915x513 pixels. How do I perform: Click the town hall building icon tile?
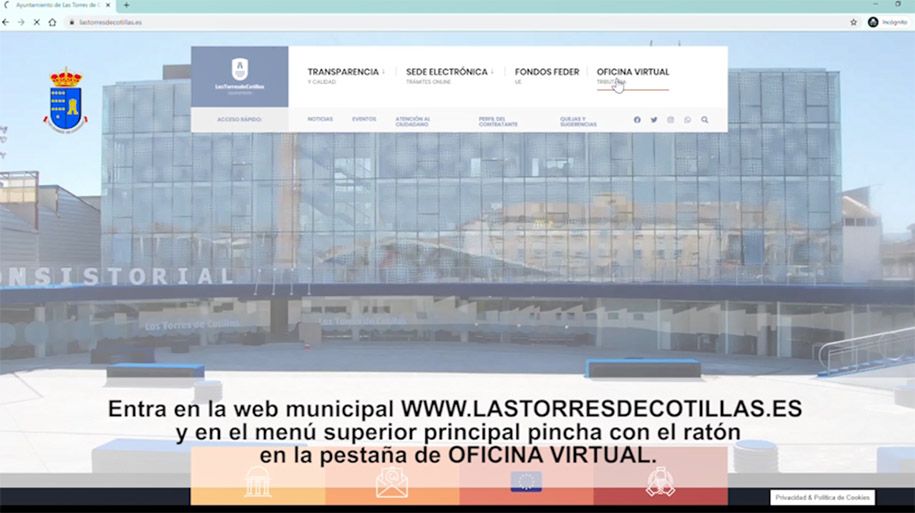[x=258, y=482]
